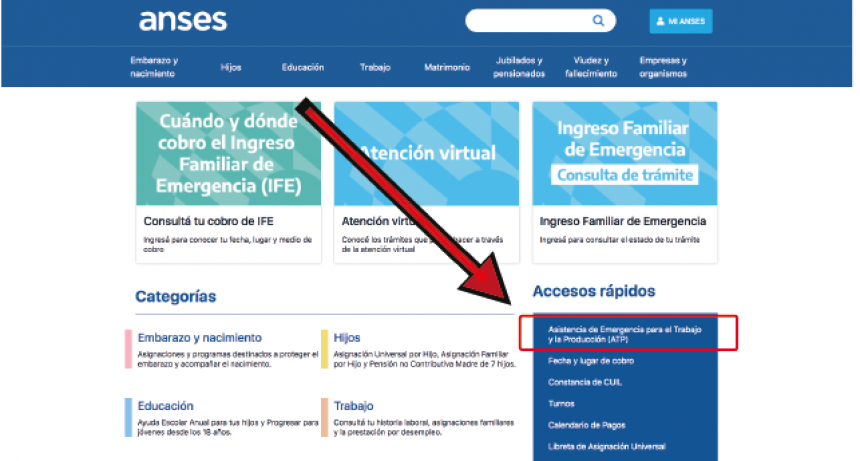Focus the search input field
860x461 pixels.
(540, 21)
